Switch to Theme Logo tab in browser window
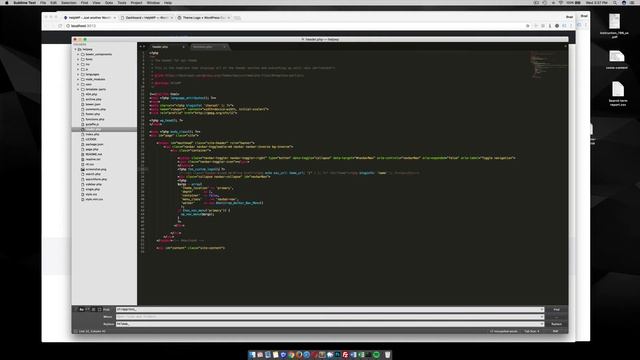 pyautogui.click(x=204, y=18)
